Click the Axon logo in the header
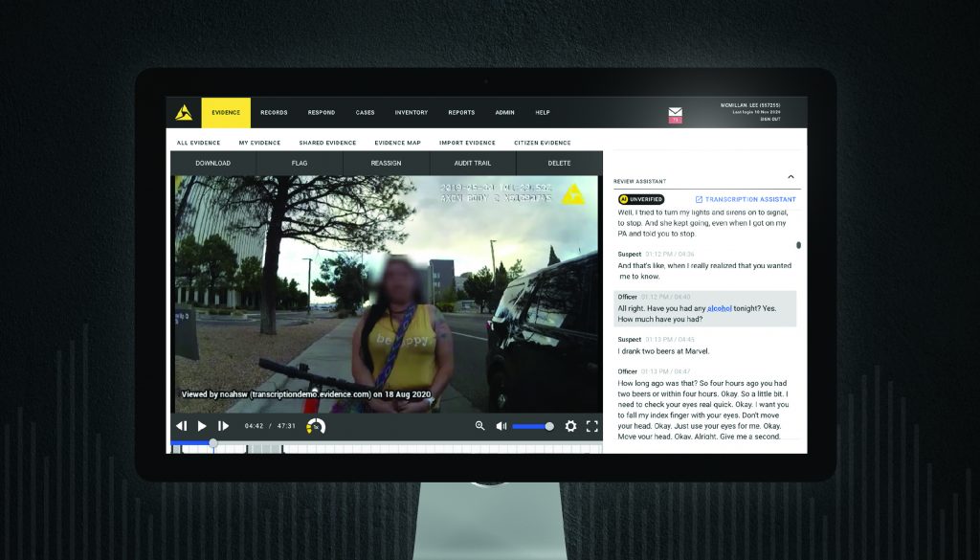The height and width of the screenshot is (560, 980). pos(184,113)
